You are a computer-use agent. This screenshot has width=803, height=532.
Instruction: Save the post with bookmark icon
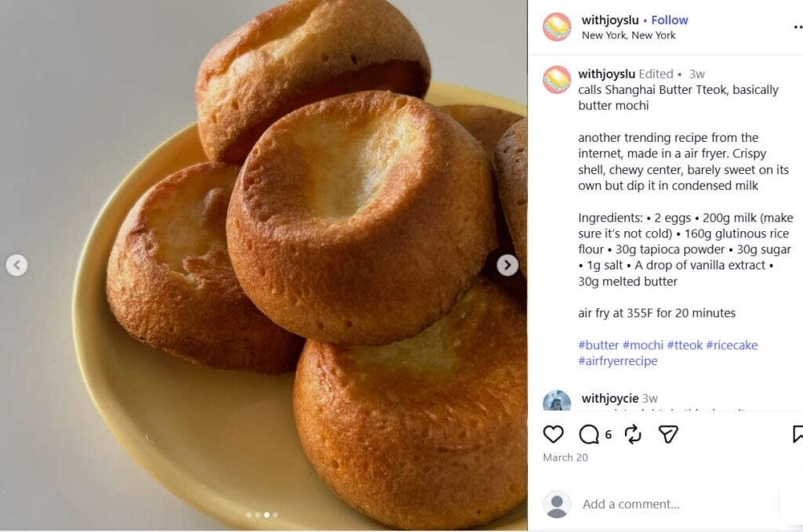[x=798, y=434]
